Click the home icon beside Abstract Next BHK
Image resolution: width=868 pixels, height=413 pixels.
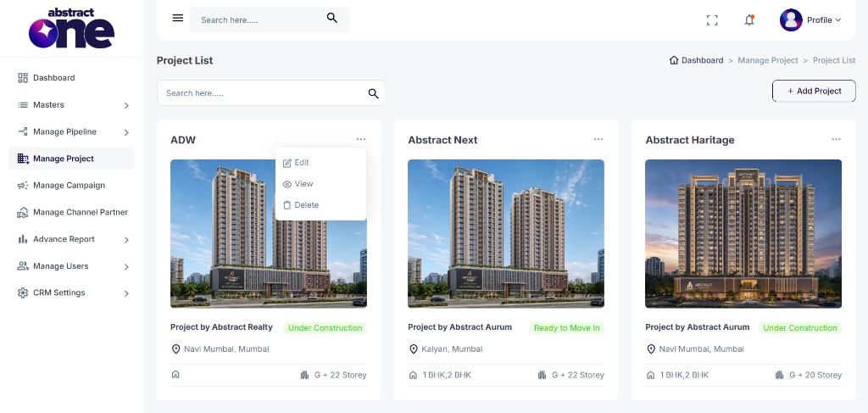[413, 375]
